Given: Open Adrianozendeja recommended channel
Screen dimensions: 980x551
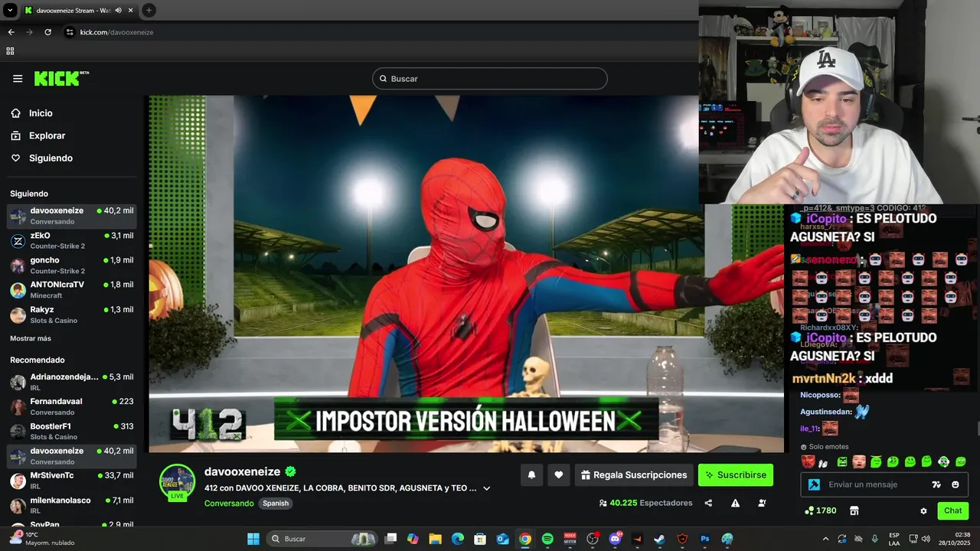Looking at the screenshot, I should tap(72, 382).
